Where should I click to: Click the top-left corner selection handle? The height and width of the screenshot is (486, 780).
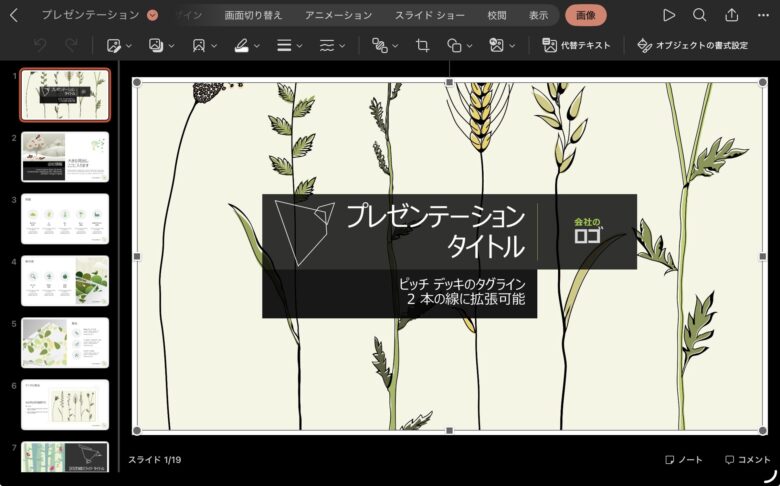tap(137, 83)
